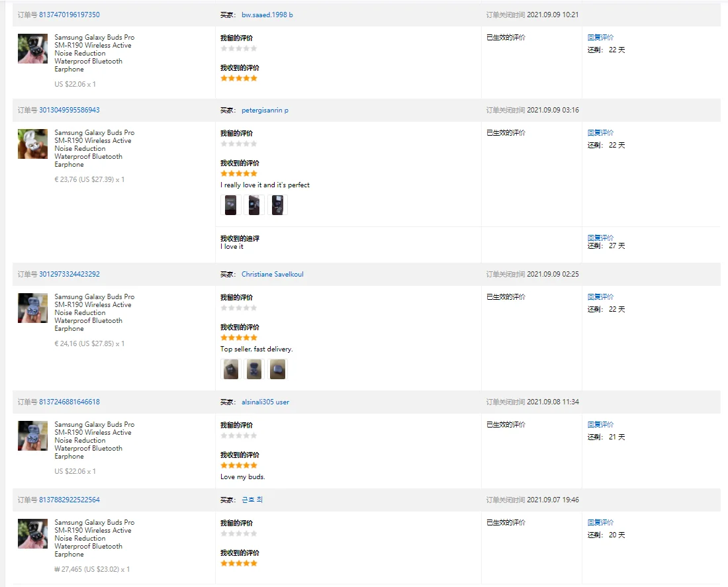The width and height of the screenshot is (728, 587).
Task: Click the five orange stars above 'Love my buds.'
Action: (239, 465)
